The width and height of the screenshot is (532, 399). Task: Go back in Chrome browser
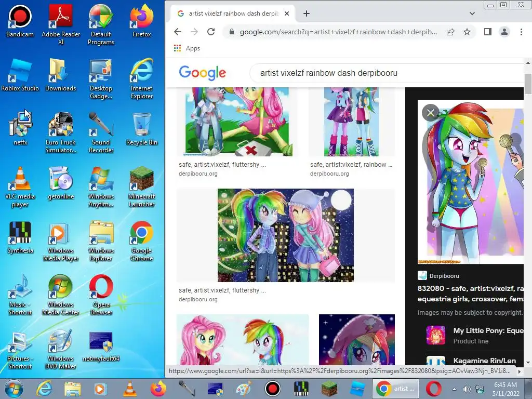tap(178, 32)
